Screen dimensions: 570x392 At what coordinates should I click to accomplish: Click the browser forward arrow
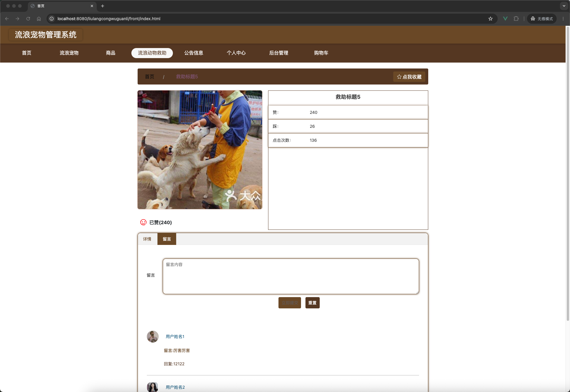(x=17, y=19)
